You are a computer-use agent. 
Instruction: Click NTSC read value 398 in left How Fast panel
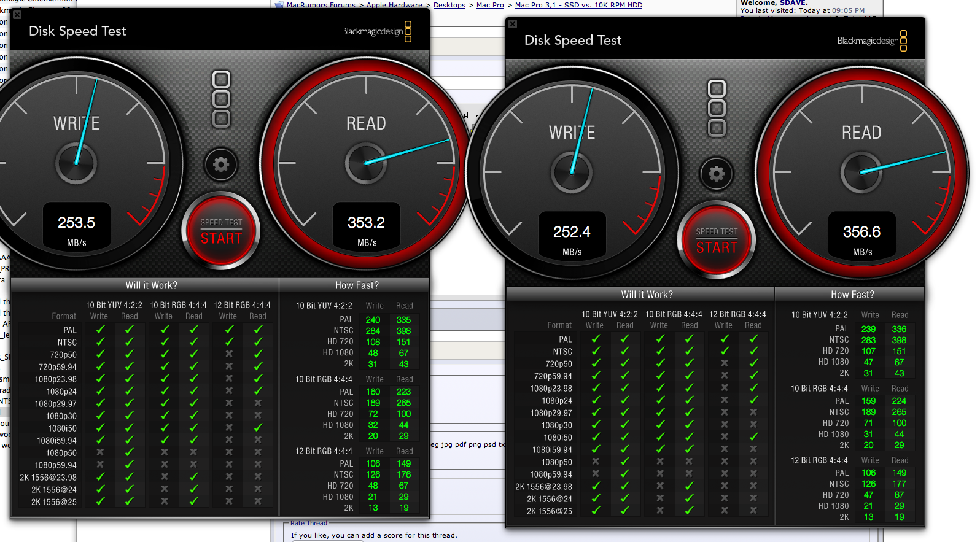[x=403, y=331]
